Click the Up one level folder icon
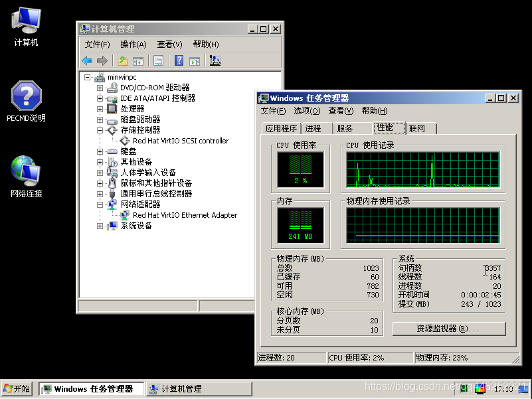532x399 pixels. coord(122,60)
